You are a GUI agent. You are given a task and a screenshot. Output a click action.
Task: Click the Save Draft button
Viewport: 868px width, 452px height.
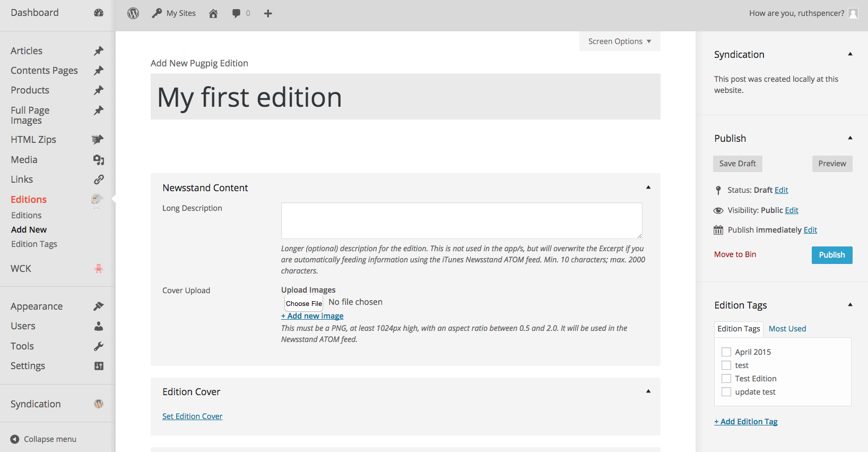coord(737,164)
